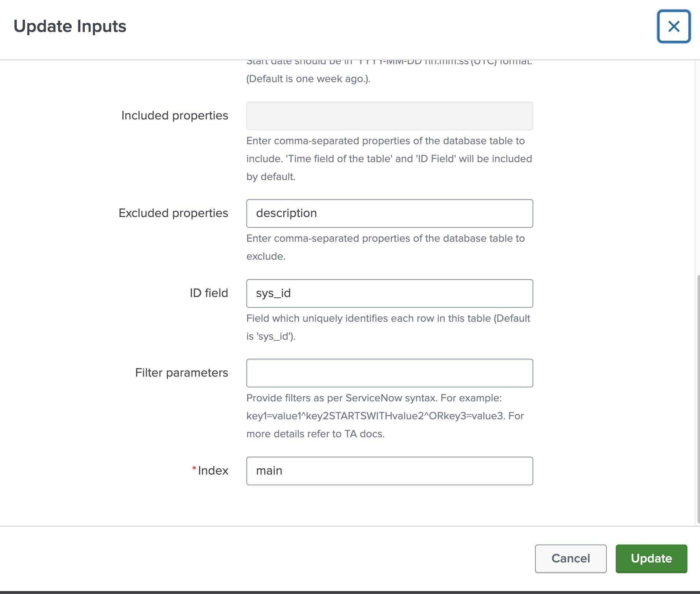This screenshot has width=700, height=594.
Task: Click inside the Excluded properties field
Action: (389, 213)
